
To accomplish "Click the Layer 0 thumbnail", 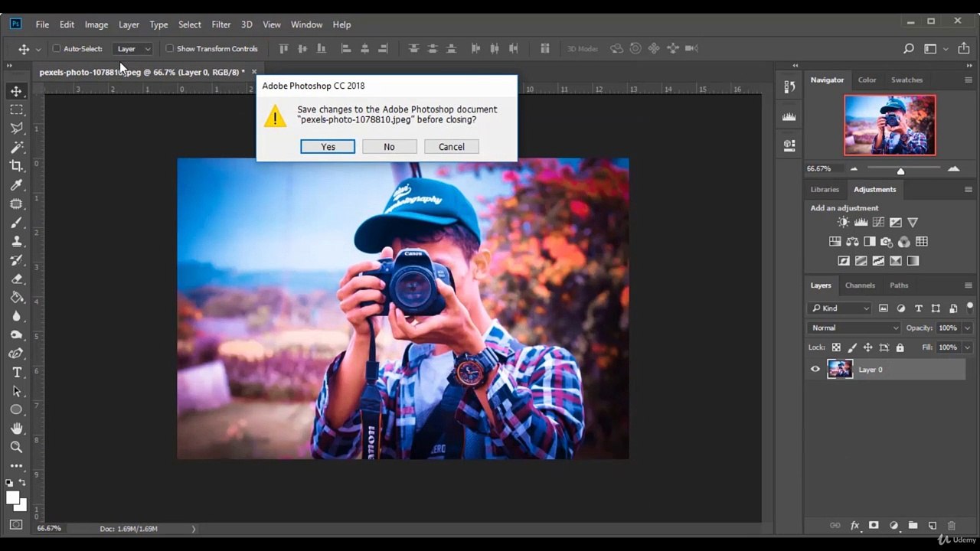I will (x=840, y=370).
